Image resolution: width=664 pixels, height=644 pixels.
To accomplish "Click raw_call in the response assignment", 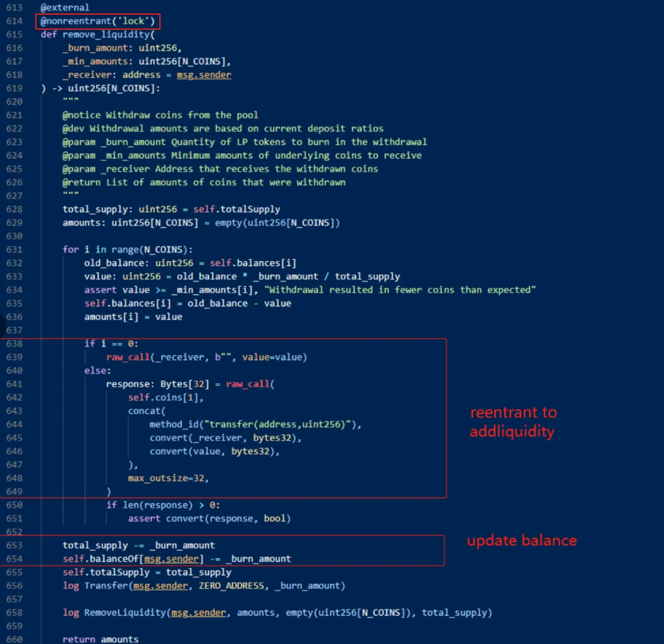I will tap(248, 384).
